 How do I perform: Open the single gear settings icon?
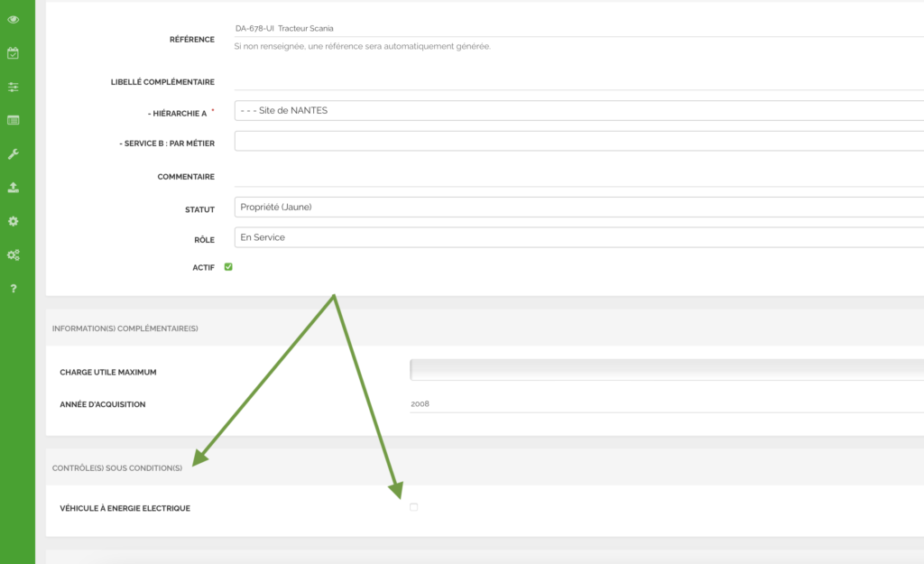(14, 221)
